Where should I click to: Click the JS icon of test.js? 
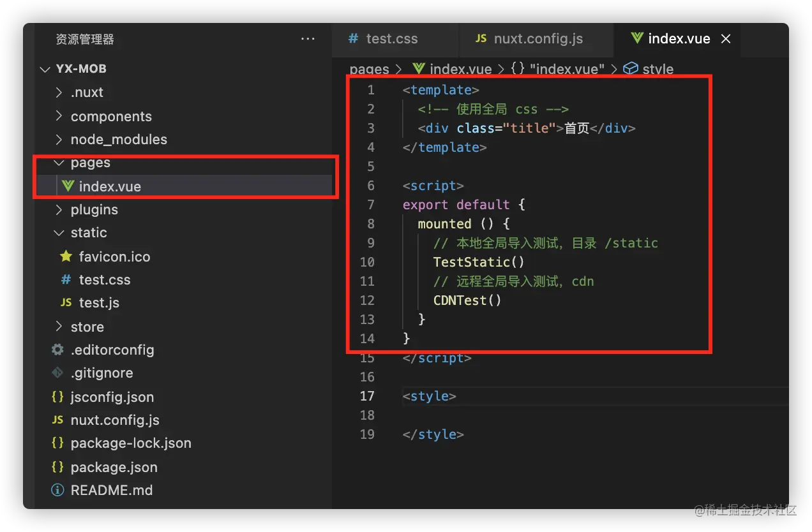click(x=66, y=303)
